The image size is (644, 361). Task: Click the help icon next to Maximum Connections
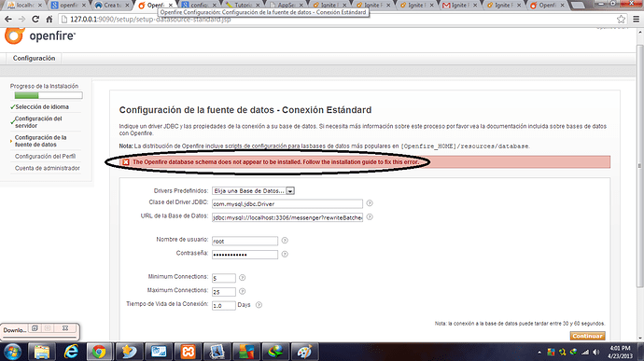click(242, 291)
